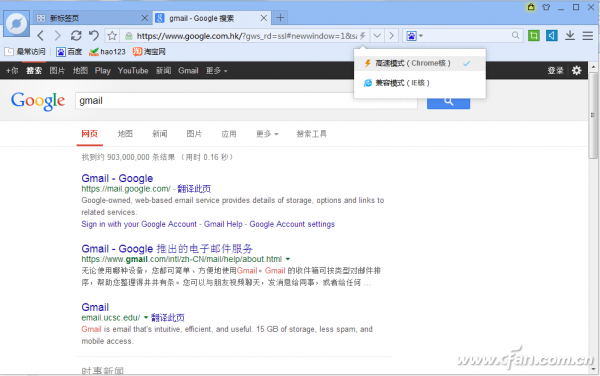Open Play in the Google black bar
600x376 pixels.
coord(103,71)
